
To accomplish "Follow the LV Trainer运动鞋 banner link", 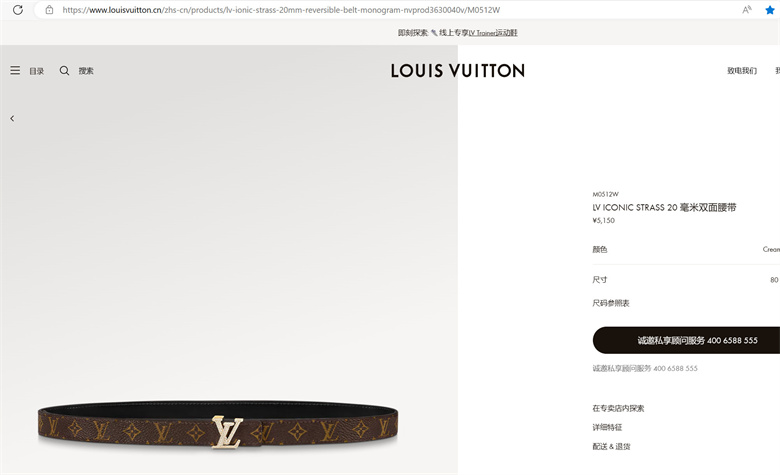I will pos(493,33).
